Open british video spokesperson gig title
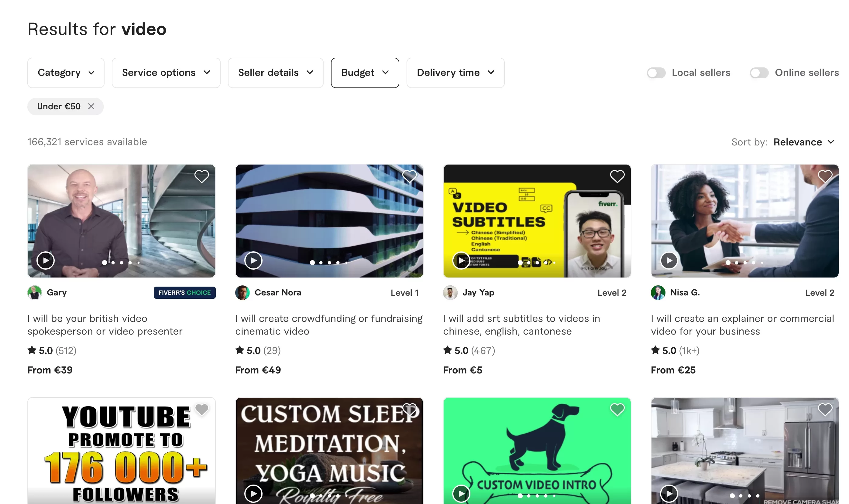Viewport: 849px width, 504px height. 105,325
